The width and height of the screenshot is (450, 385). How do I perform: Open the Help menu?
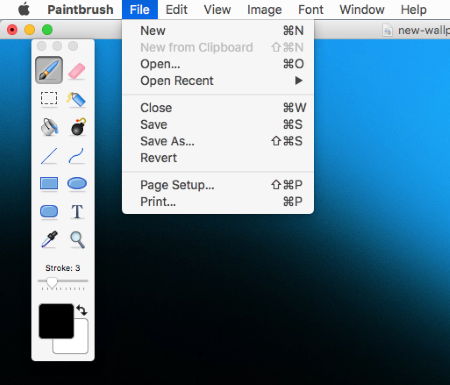(x=414, y=9)
